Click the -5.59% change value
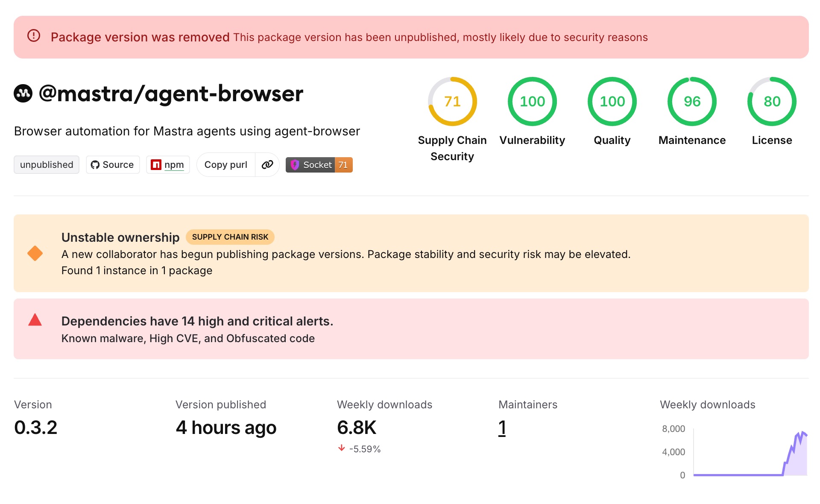820x504 pixels. [365, 449]
